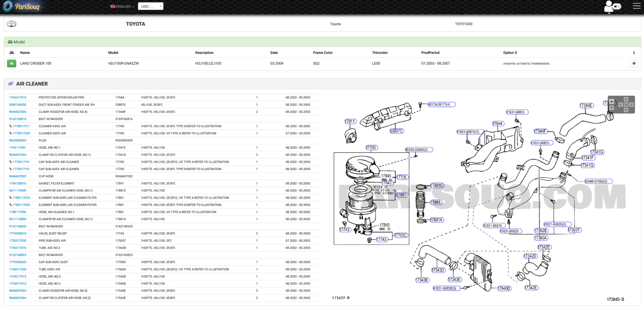Viewport: 644px width, 315px height.
Task: Click 'GASKET, FILTER ELEMENT' description text
Action: tap(57, 183)
